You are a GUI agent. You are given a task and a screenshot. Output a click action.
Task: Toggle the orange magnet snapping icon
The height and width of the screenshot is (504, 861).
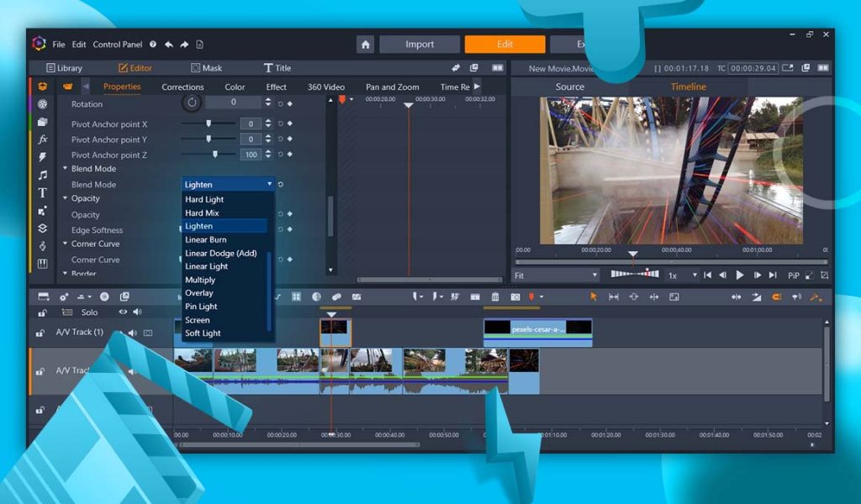[x=776, y=297]
